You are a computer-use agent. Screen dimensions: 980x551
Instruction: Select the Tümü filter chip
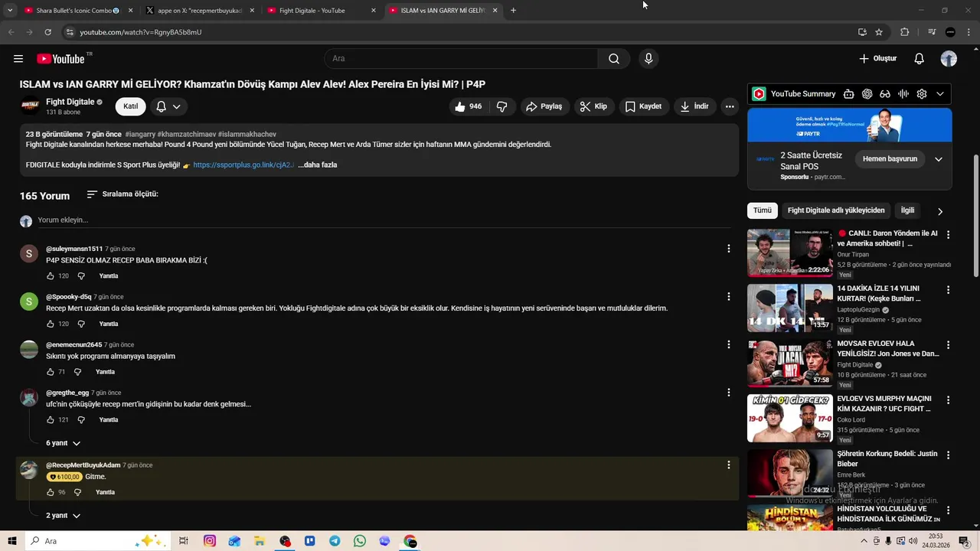tap(763, 210)
